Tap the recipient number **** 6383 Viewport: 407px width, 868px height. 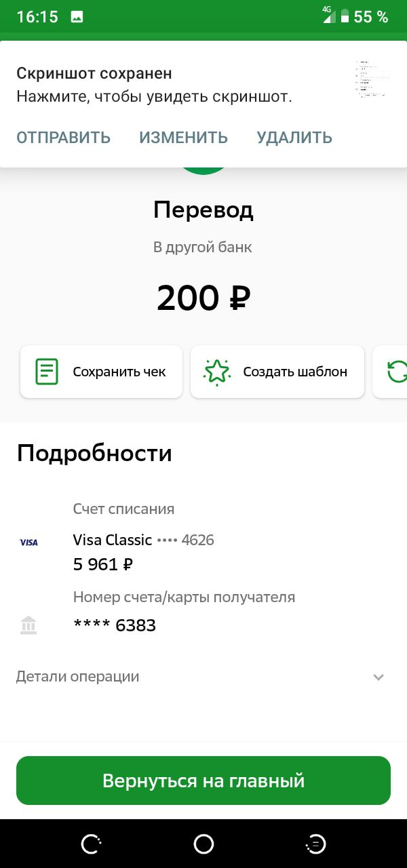pyautogui.click(x=115, y=625)
